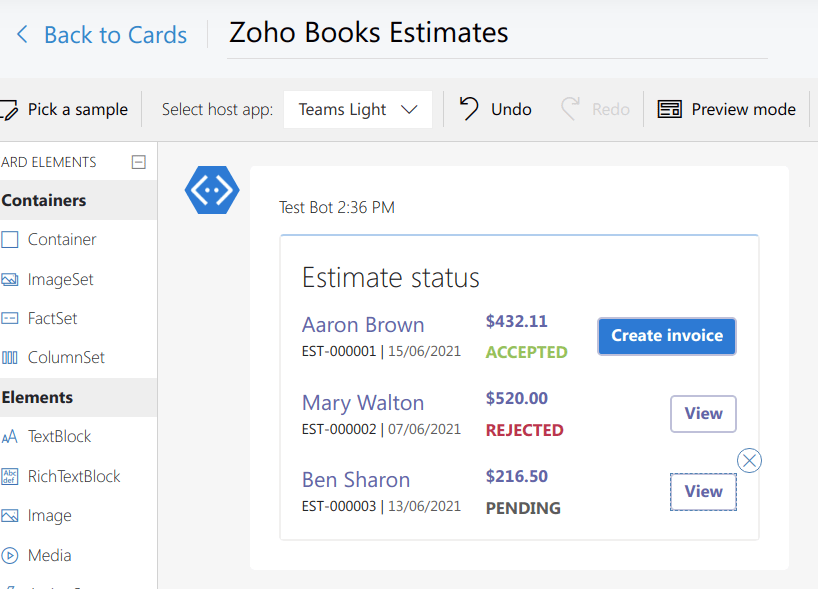The width and height of the screenshot is (818, 589).
Task: Select the Elements section header
Action: [x=78, y=398]
